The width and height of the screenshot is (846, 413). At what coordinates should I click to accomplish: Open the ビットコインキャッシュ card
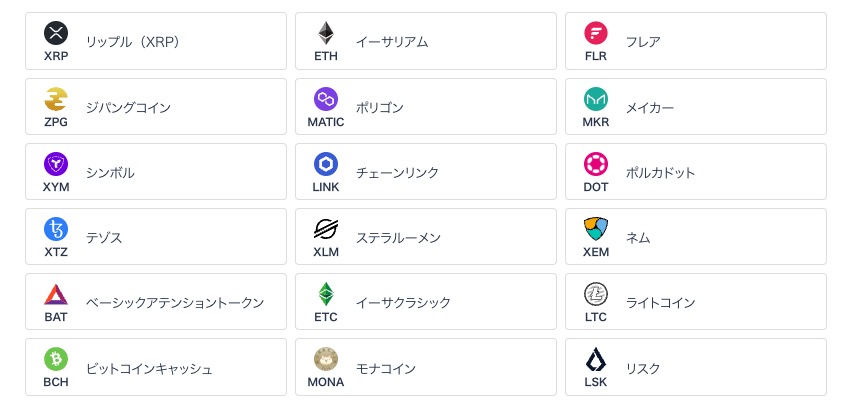pos(156,367)
